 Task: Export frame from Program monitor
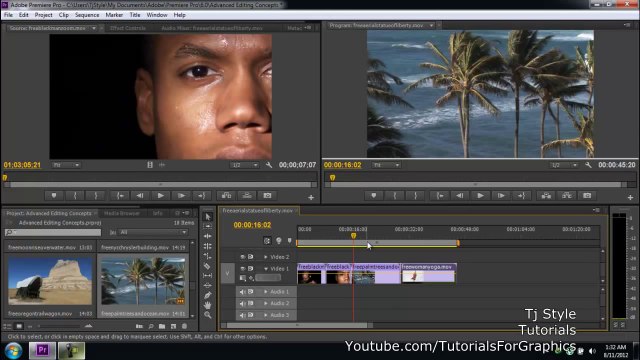pos(587,196)
